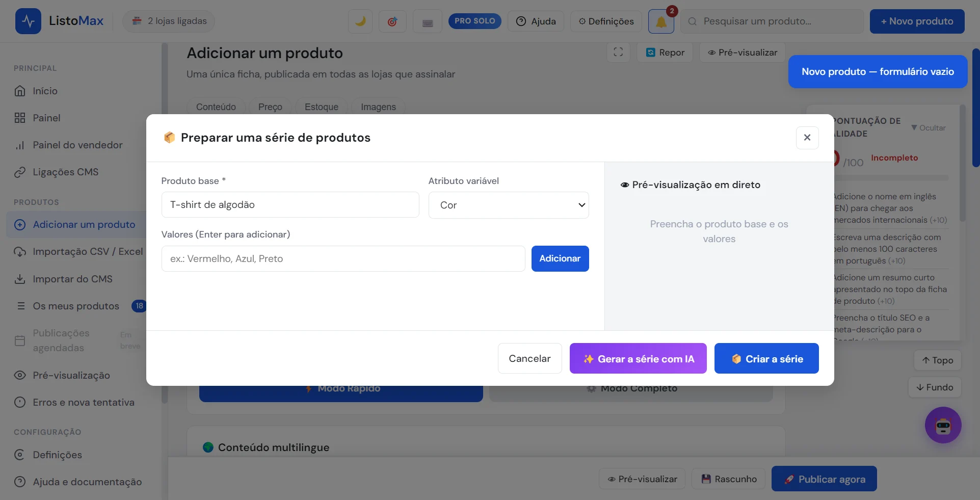Click bottom Pré-visualizar button

coord(642,479)
